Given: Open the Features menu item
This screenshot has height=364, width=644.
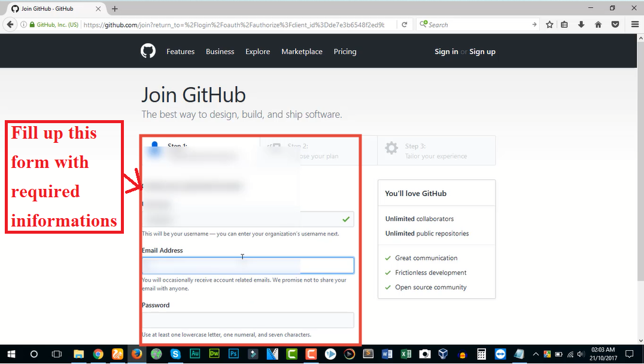Looking at the screenshot, I should click(x=180, y=52).
